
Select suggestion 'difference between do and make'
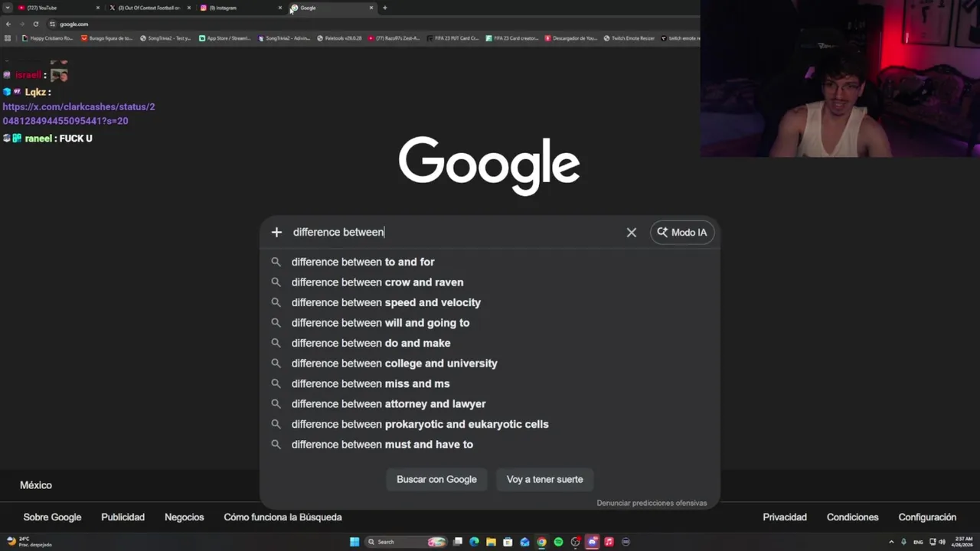[x=490, y=343]
